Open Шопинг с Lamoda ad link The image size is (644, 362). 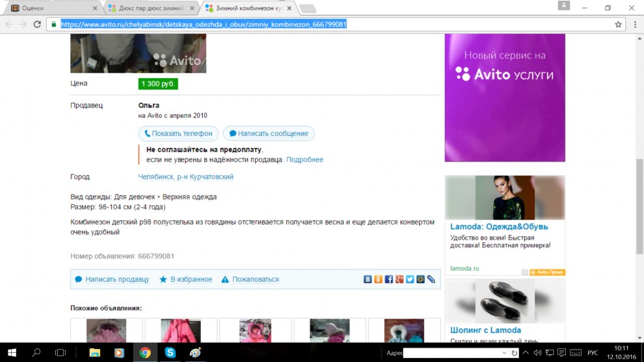(x=485, y=330)
